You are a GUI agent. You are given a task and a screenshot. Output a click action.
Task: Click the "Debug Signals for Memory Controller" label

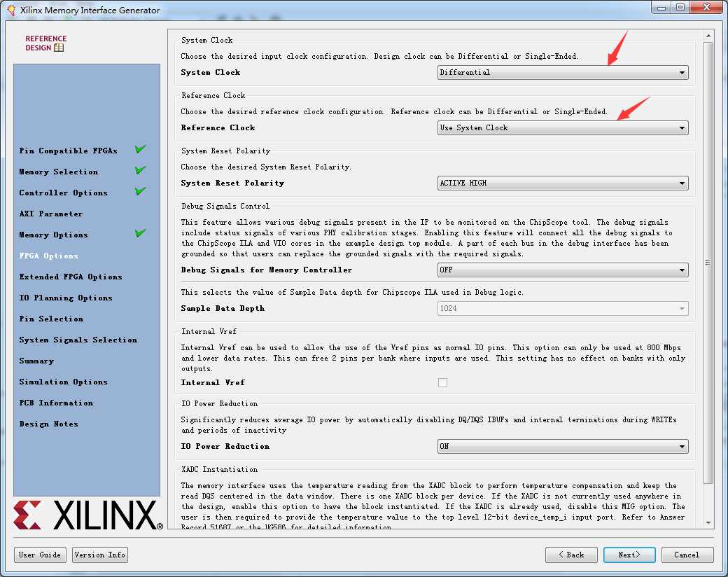click(x=267, y=270)
